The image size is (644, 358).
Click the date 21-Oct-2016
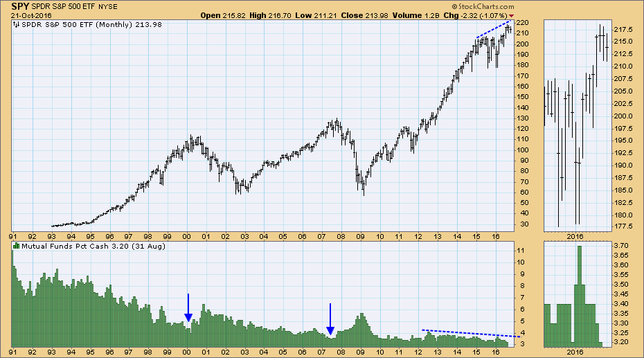[x=31, y=16]
